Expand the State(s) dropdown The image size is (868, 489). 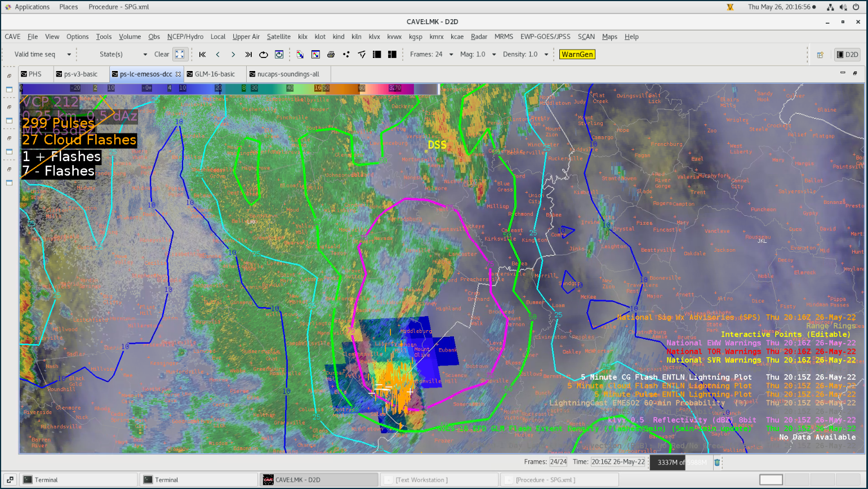coord(145,55)
